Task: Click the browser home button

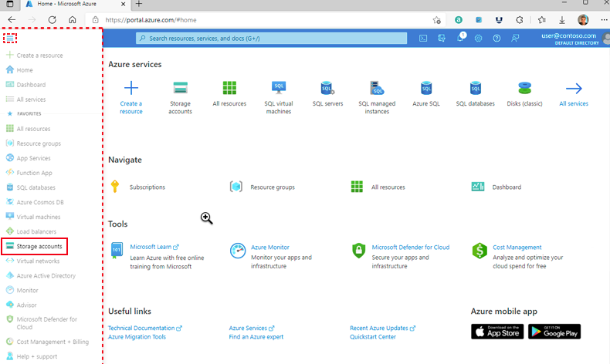Action: (x=73, y=20)
